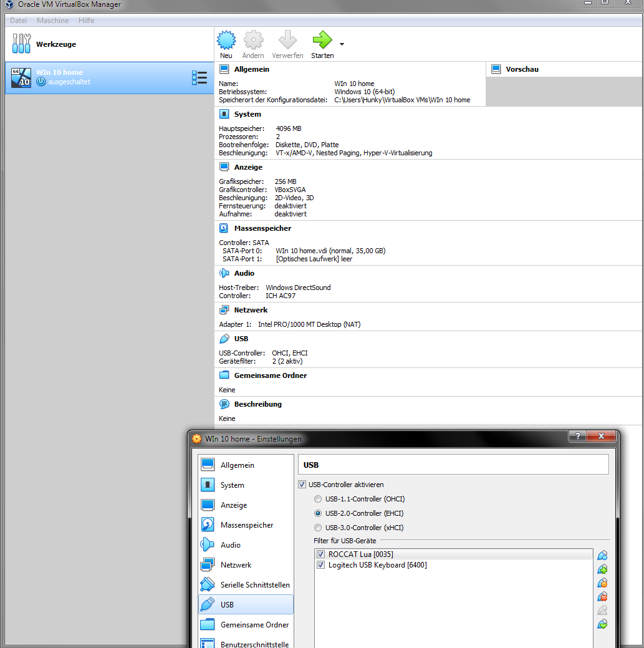Open the list menu icon on WIn 10 home
The width and height of the screenshot is (644, 648).
[x=199, y=78]
